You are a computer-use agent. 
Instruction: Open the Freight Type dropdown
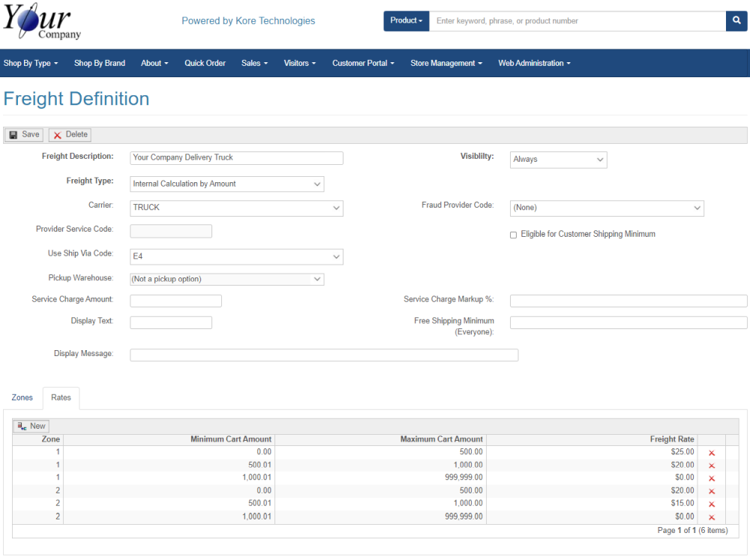coord(226,184)
